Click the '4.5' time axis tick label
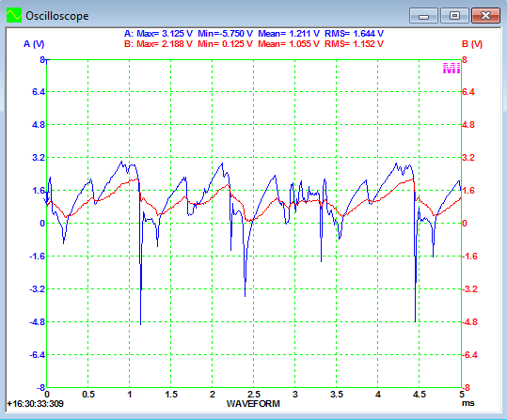This screenshot has height=420, width=507. tap(420, 395)
